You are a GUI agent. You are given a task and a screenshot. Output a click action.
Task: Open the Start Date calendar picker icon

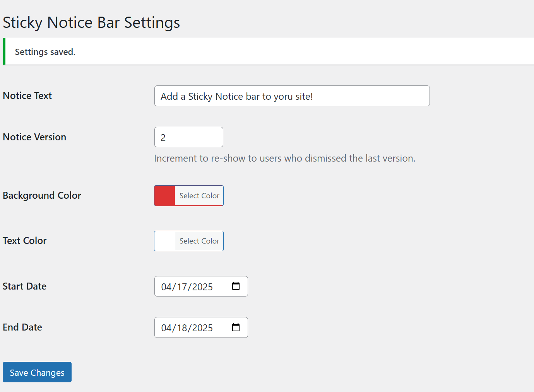[236, 286]
